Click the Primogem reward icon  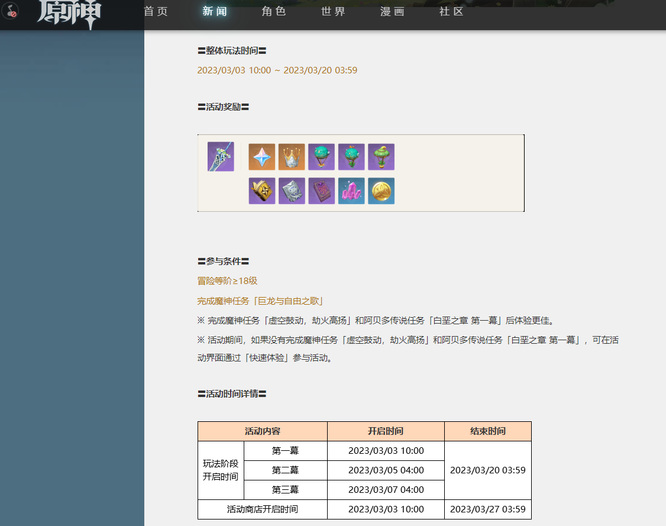coord(262,157)
